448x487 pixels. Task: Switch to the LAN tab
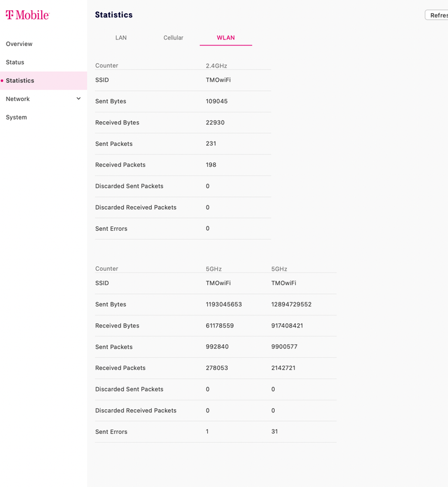(121, 38)
